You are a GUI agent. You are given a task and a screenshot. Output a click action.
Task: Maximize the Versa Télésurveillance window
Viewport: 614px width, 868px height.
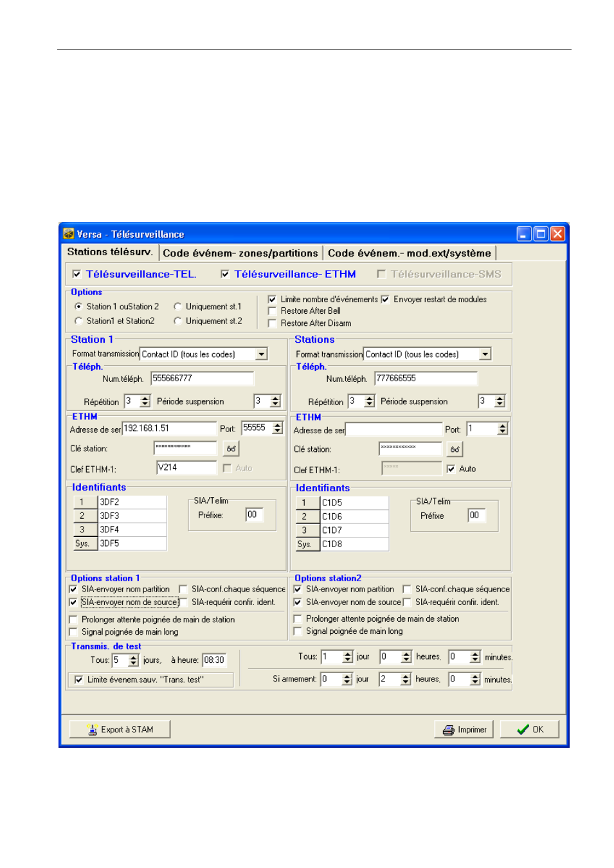click(541, 234)
